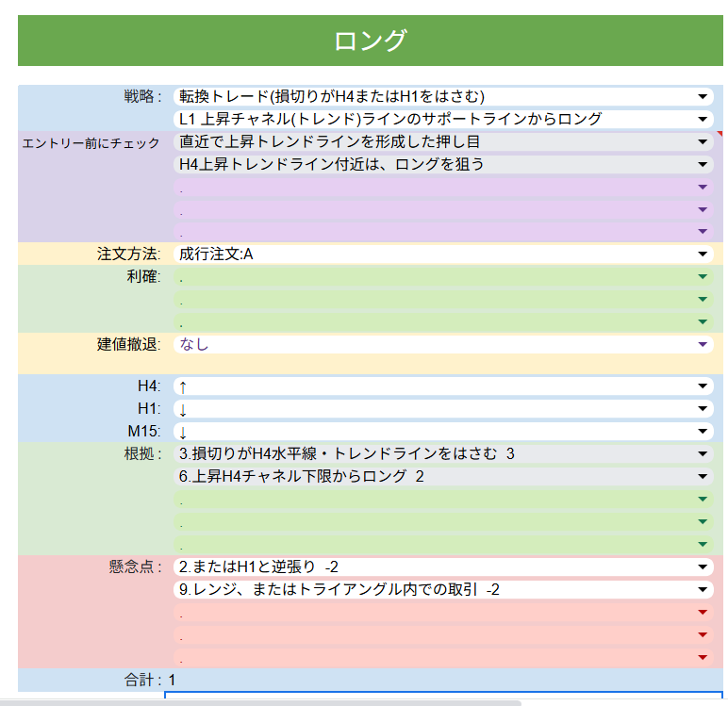Select the green ロング header cell
Image resolution: width=728 pixels, height=706 pixels.
point(370,41)
